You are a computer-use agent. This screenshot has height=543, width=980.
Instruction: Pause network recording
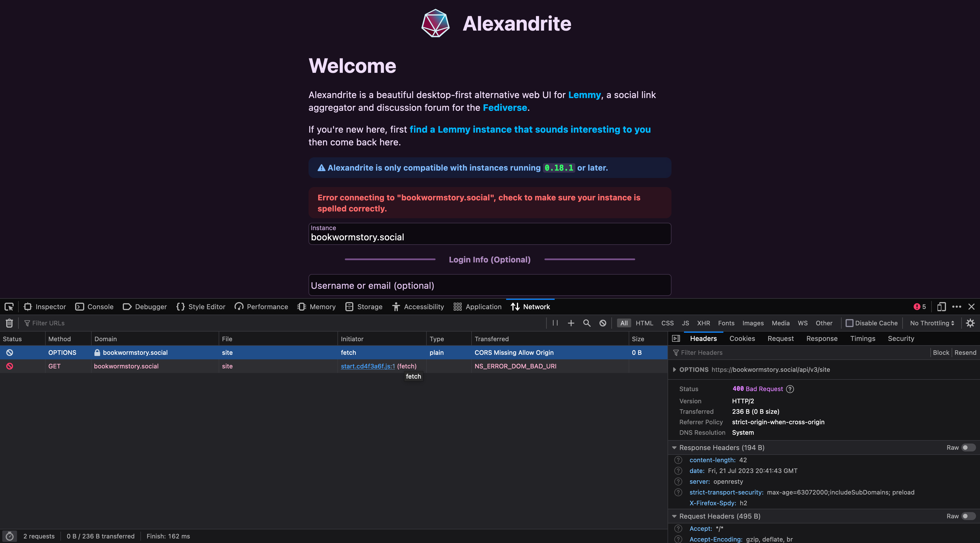555,323
